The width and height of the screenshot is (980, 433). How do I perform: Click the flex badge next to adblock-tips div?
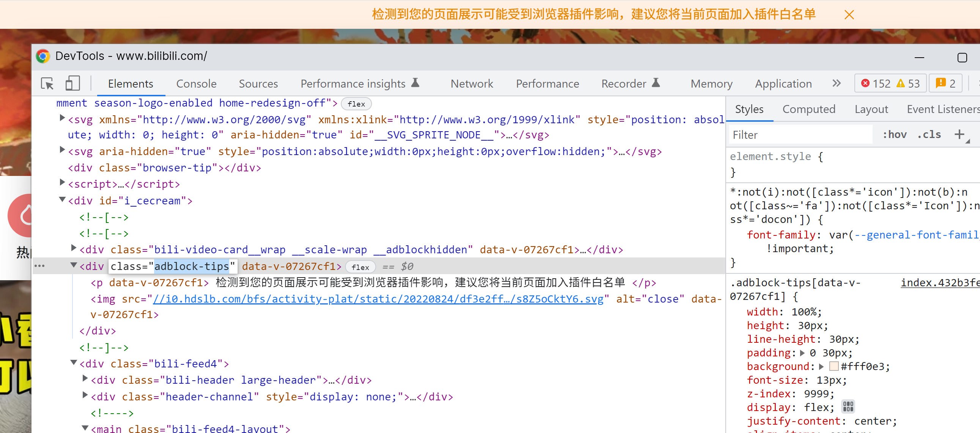click(360, 267)
